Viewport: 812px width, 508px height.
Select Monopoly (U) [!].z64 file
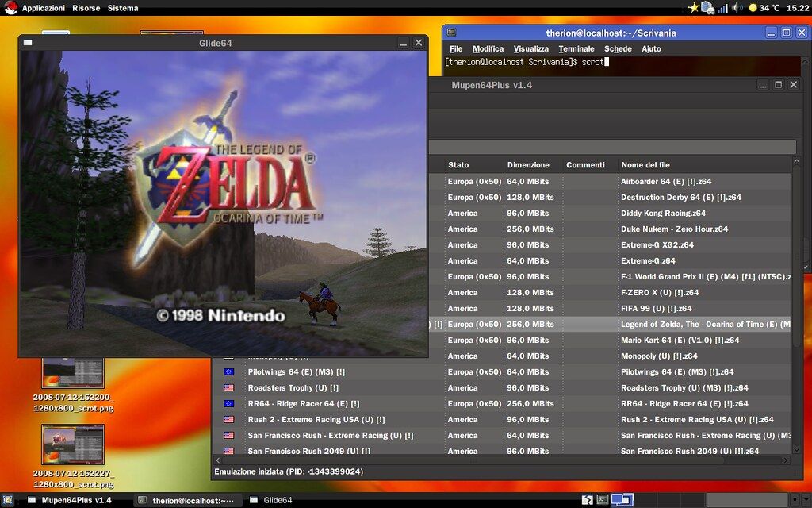(659, 356)
